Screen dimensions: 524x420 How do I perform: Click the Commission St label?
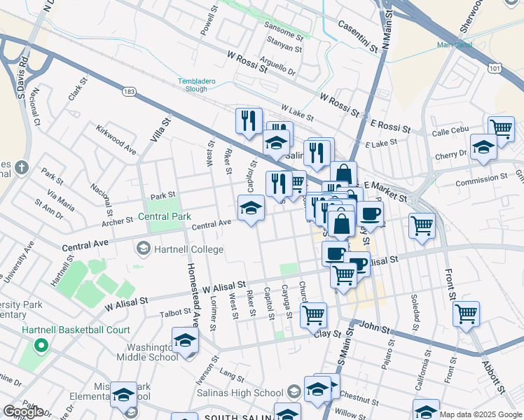[481, 181]
